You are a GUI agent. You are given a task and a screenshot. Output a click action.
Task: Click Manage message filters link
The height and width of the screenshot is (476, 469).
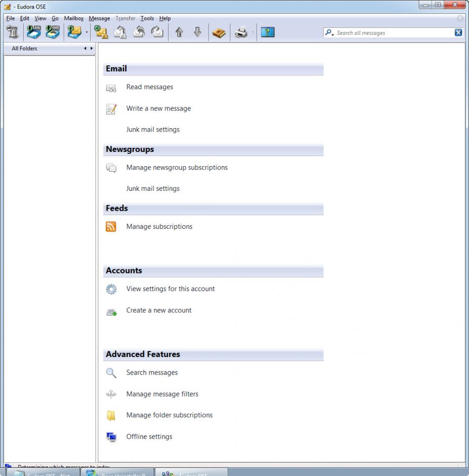click(x=163, y=394)
